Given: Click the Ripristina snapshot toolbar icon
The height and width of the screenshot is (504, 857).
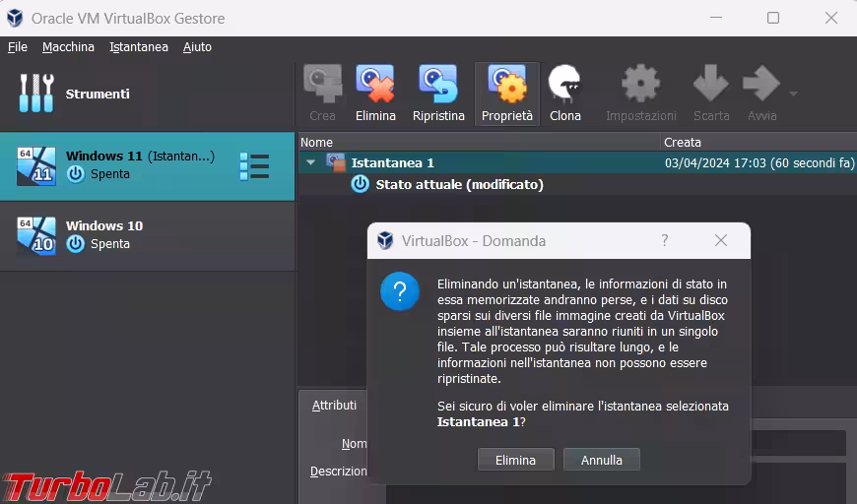Looking at the screenshot, I should tap(437, 87).
